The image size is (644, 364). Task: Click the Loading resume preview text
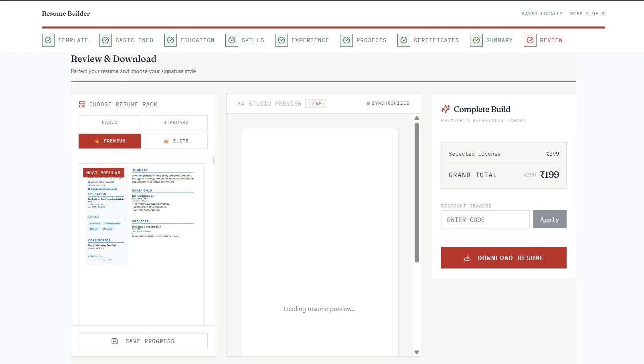click(x=320, y=309)
